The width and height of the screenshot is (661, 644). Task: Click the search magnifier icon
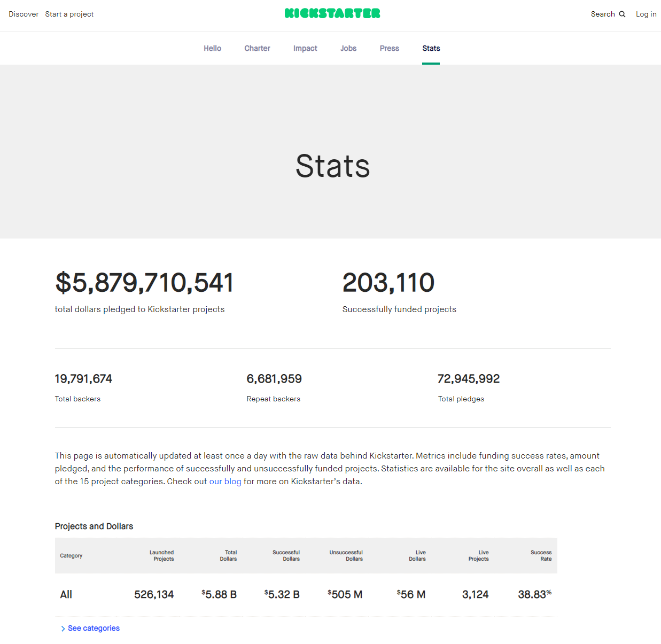[622, 14]
